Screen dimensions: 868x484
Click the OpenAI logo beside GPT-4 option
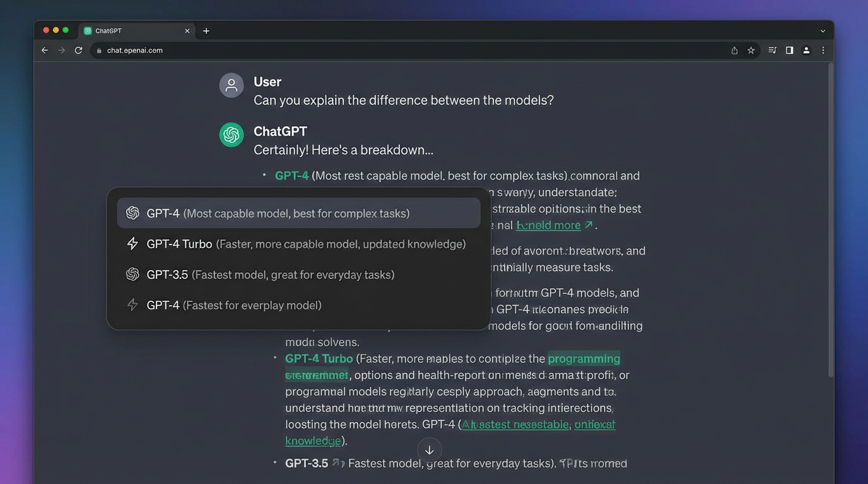132,213
